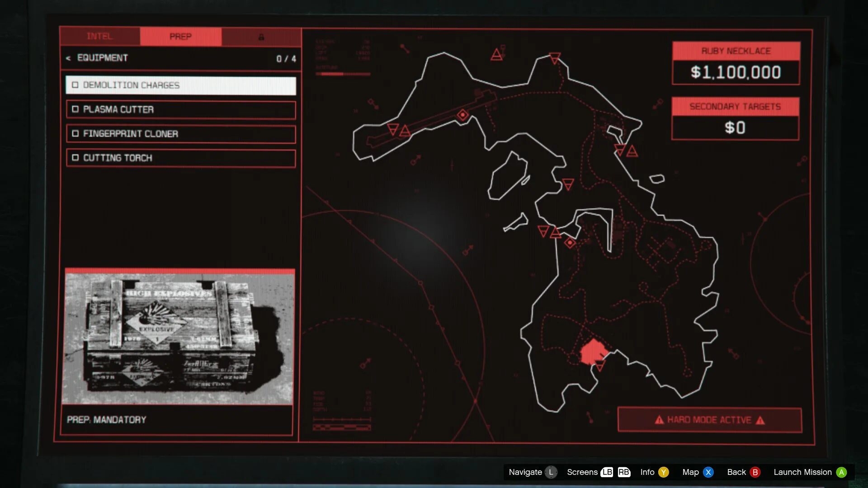
Task: Click the down-triangle marker left of main dock
Action: [543, 231]
